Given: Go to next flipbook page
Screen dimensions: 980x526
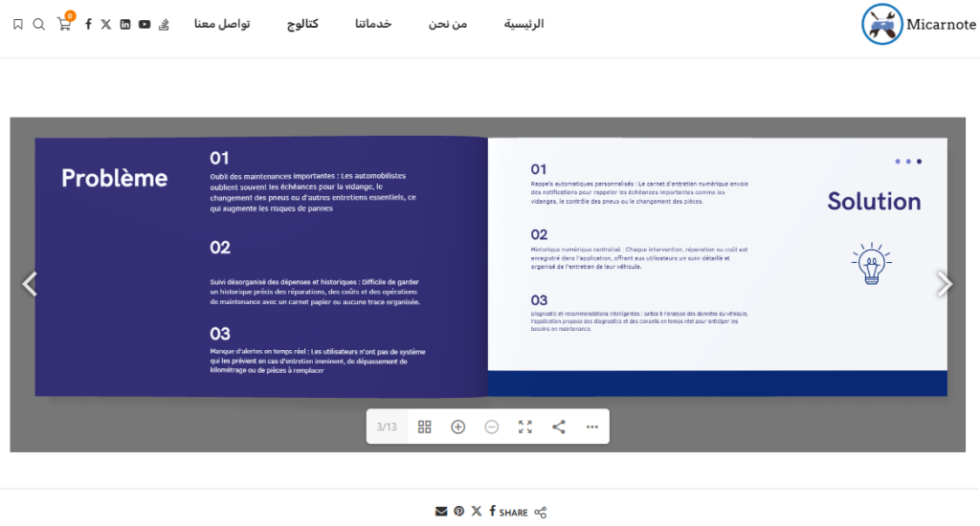Looking at the screenshot, I should [x=944, y=284].
